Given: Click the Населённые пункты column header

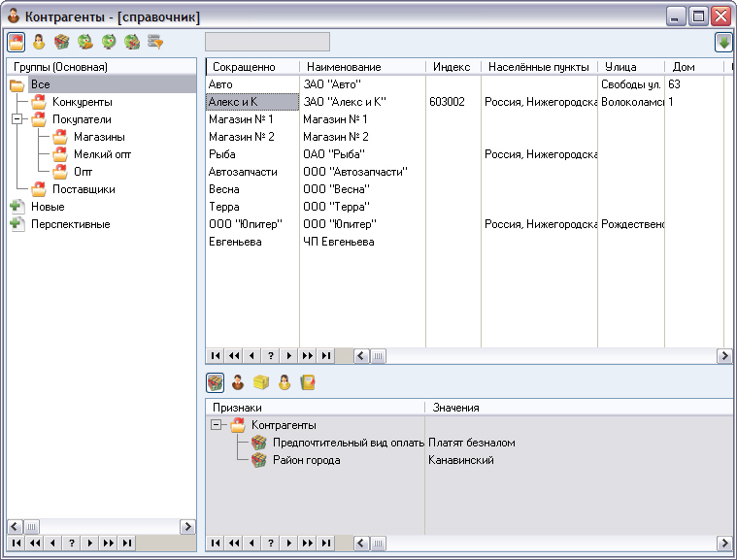Looking at the screenshot, I should pyautogui.click(x=539, y=67).
